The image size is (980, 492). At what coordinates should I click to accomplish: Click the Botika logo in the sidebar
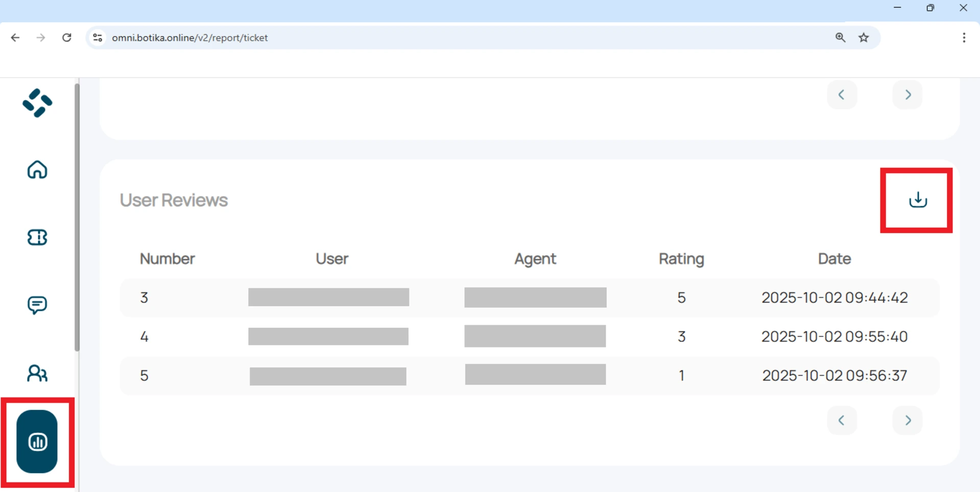[37, 103]
